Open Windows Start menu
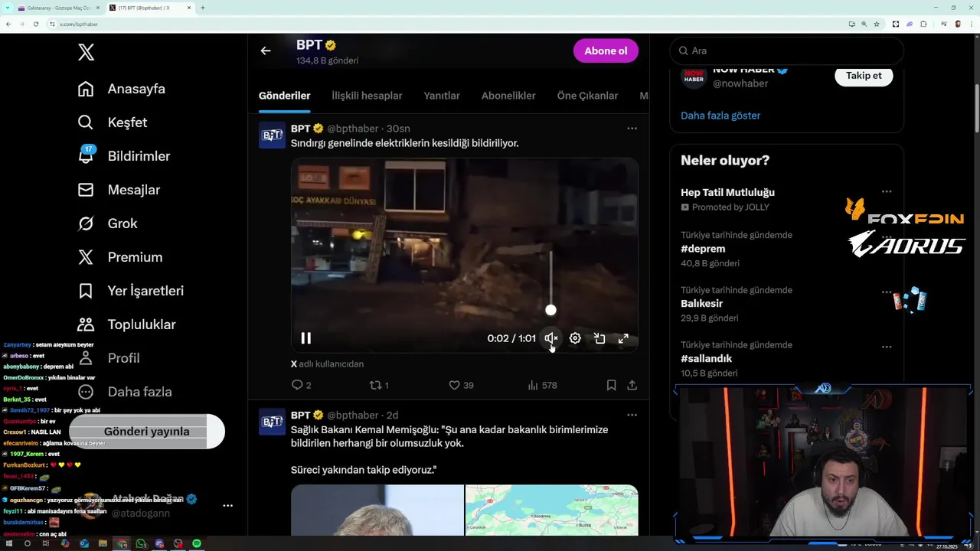This screenshot has width=980, height=551. click(9, 543)
